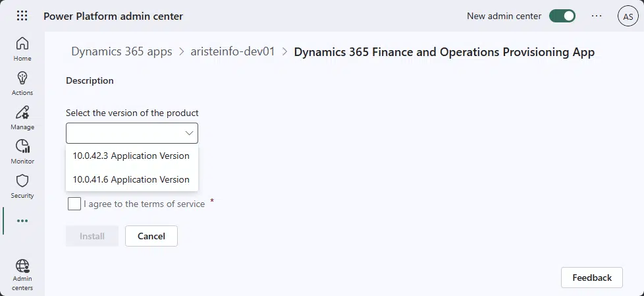This screenshot has width=644, height=296.
Task: Click 'Select the version of the product' label
Action: [x=132, y=113]
